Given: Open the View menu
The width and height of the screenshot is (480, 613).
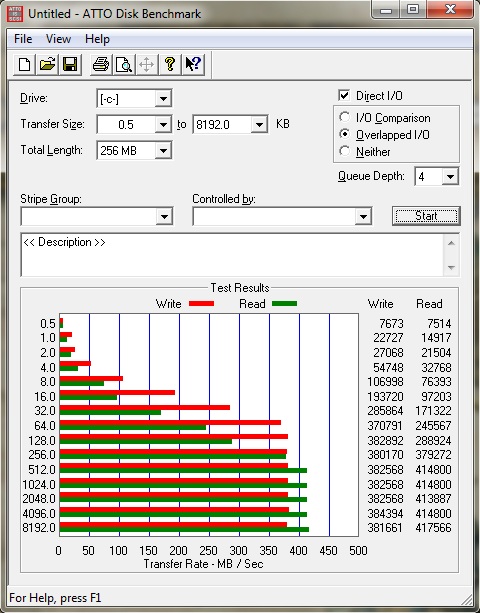Looking at the screenshot, I should 58,39.
